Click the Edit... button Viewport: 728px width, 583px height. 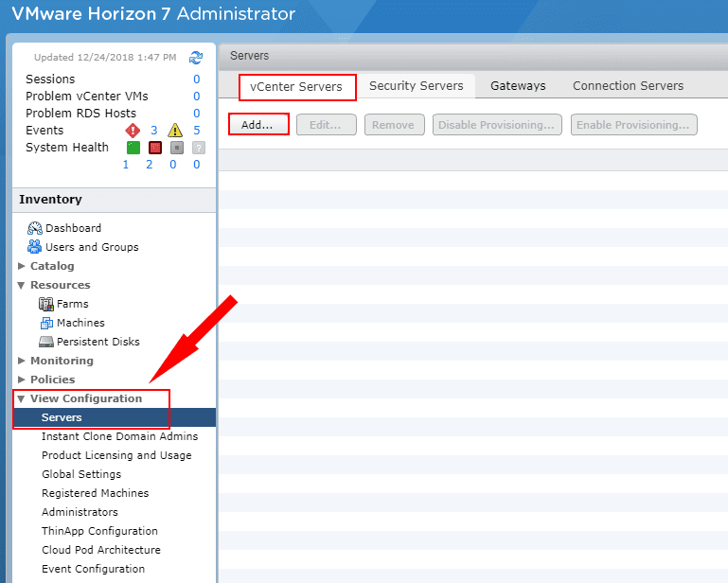pos(326,125)
